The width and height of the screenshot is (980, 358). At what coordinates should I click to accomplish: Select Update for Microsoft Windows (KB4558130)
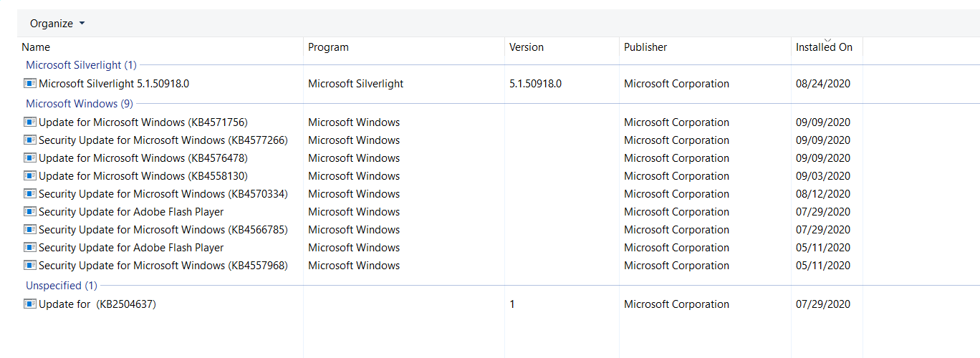(143, 176)
